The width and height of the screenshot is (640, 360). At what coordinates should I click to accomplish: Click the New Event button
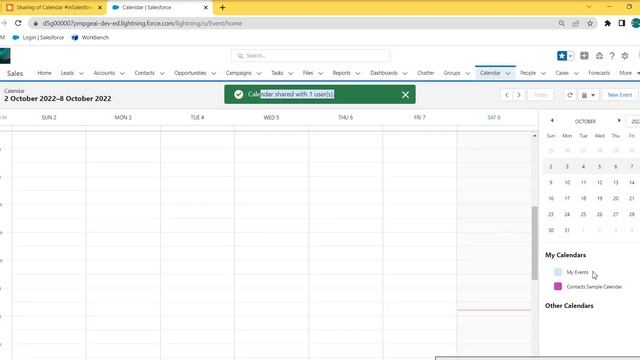tap(620, 95)
